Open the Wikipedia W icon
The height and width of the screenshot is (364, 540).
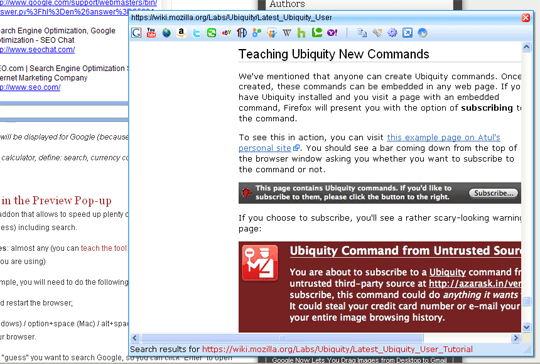[287, 33]
